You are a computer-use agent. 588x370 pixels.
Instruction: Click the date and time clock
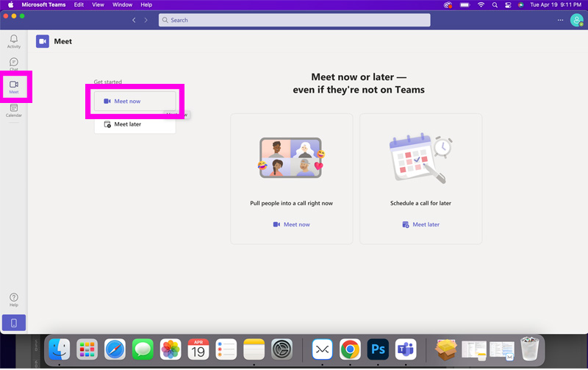tap(556, 5)
